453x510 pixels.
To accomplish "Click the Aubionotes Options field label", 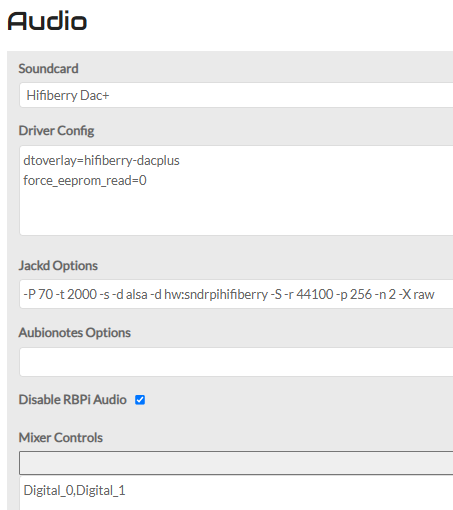I will coord(75,333).
